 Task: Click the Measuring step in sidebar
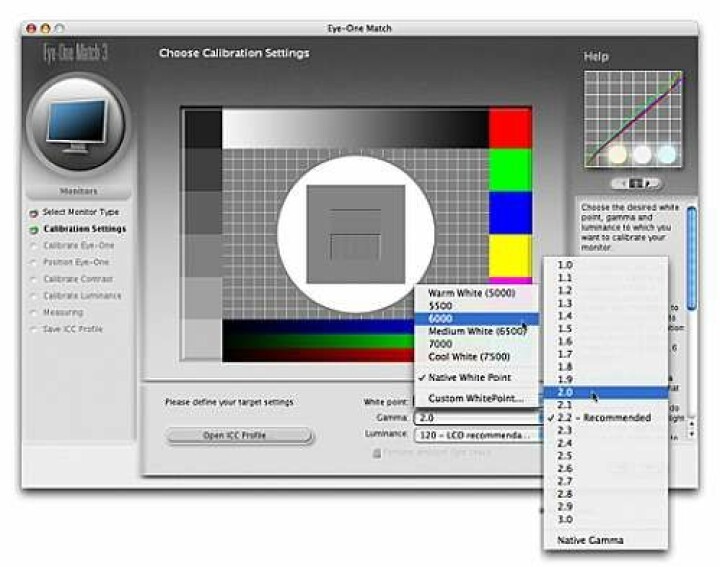[63, 313]
